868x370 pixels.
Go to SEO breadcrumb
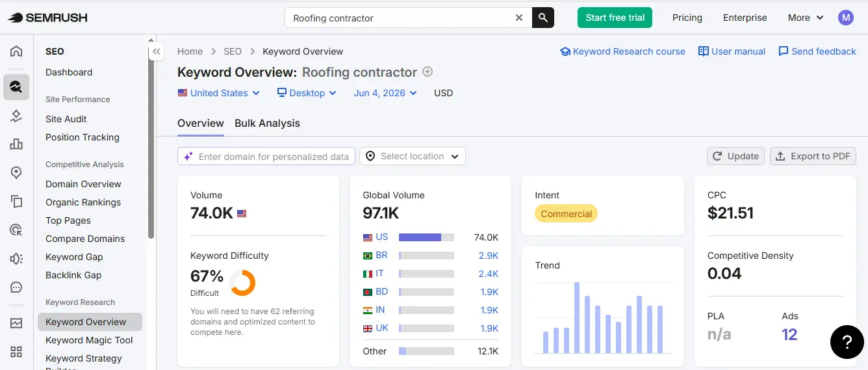233,51
